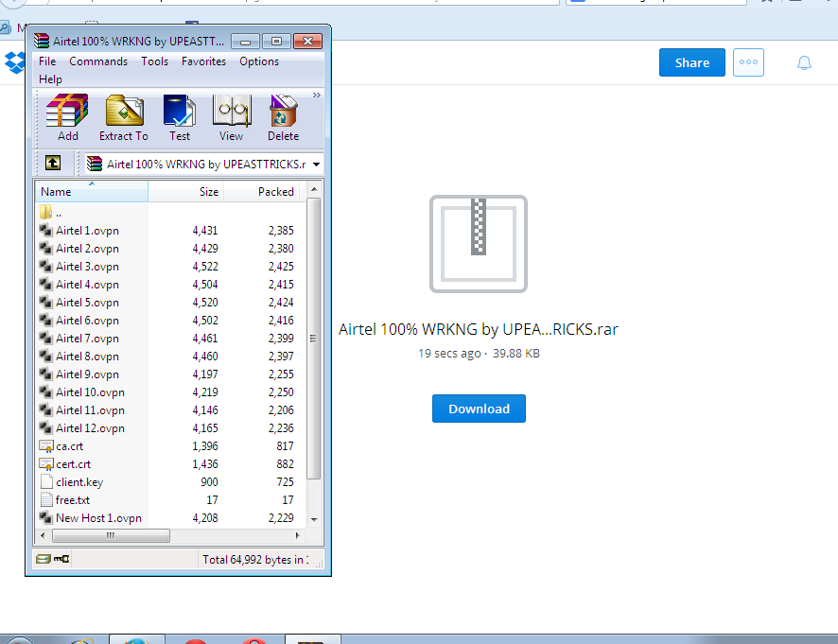This screenshot has width=838, height=644.
Task: Open the Options menu
Action: pyautogui.click(x=259, y=61)
